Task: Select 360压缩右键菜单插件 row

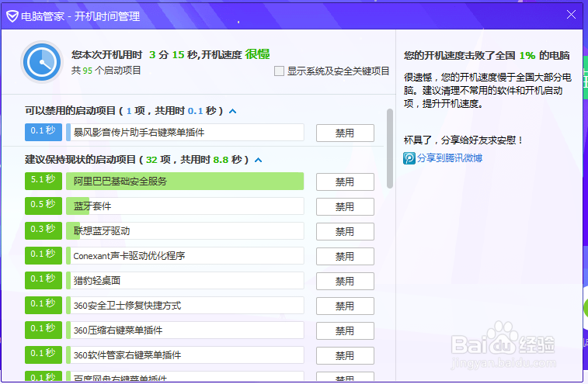Action: [185, 330]
